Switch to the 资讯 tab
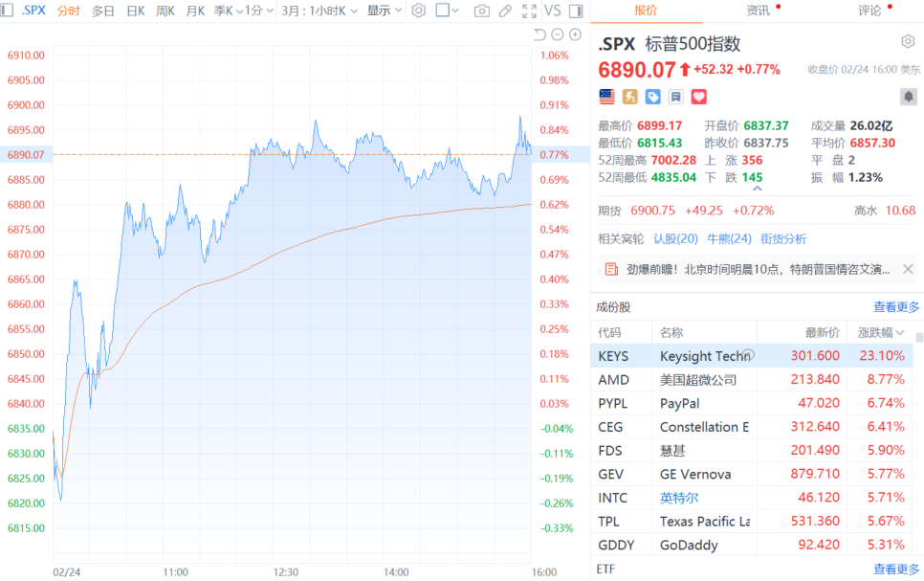924x581 pixels. pos(758,11)
